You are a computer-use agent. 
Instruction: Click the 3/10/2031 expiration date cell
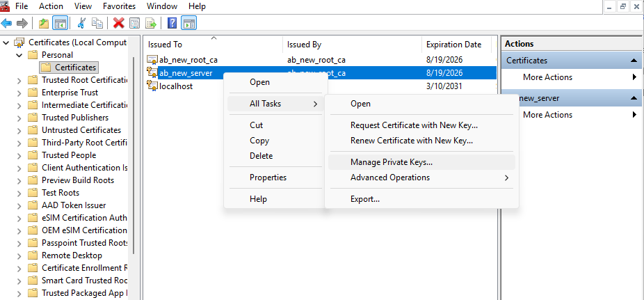444,86
